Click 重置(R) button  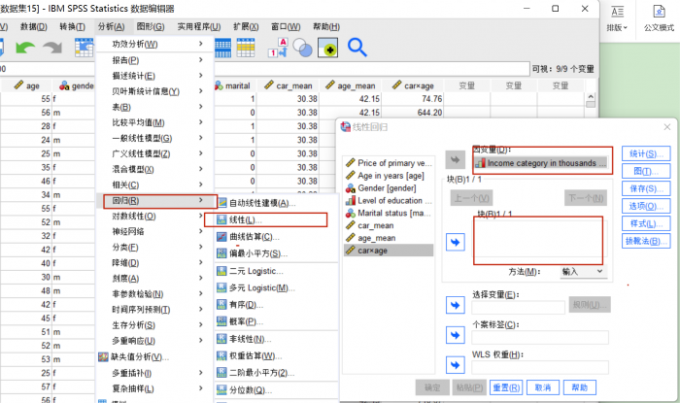point(506,387)
